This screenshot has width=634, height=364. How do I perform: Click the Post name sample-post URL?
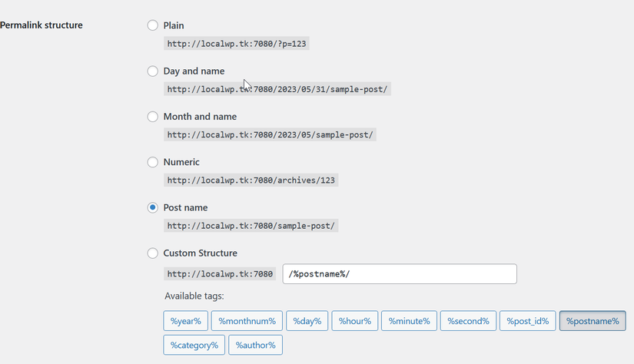click(x=251, y=226)
